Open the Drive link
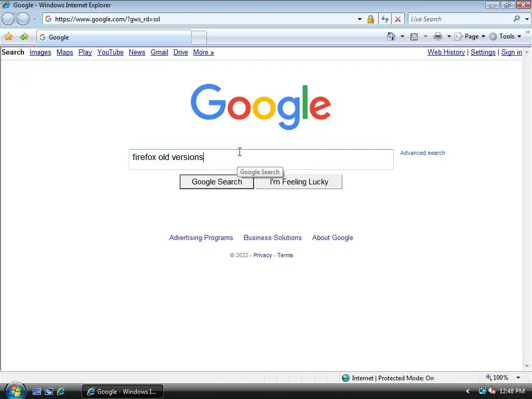 click(180, 52)
